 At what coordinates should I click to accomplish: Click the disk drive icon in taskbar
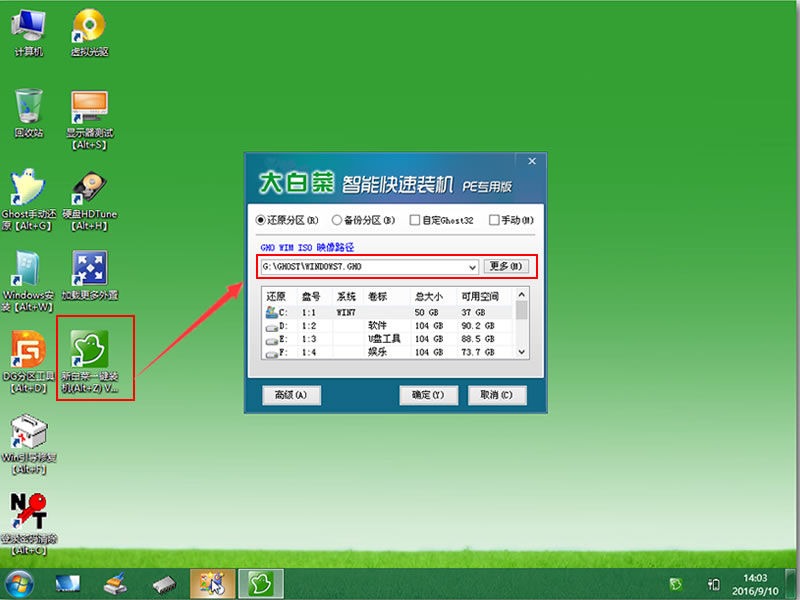point(164,585)
